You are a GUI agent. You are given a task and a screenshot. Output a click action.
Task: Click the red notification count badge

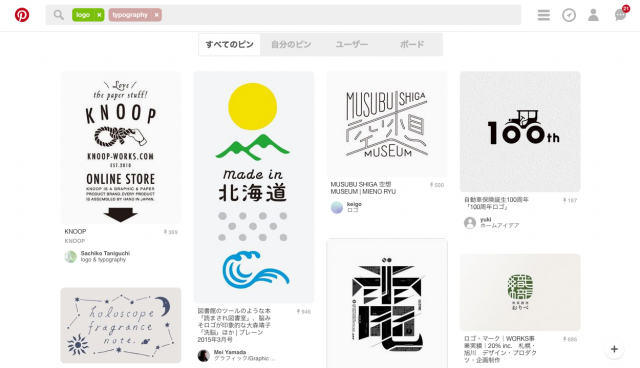[x=626, y=9]
